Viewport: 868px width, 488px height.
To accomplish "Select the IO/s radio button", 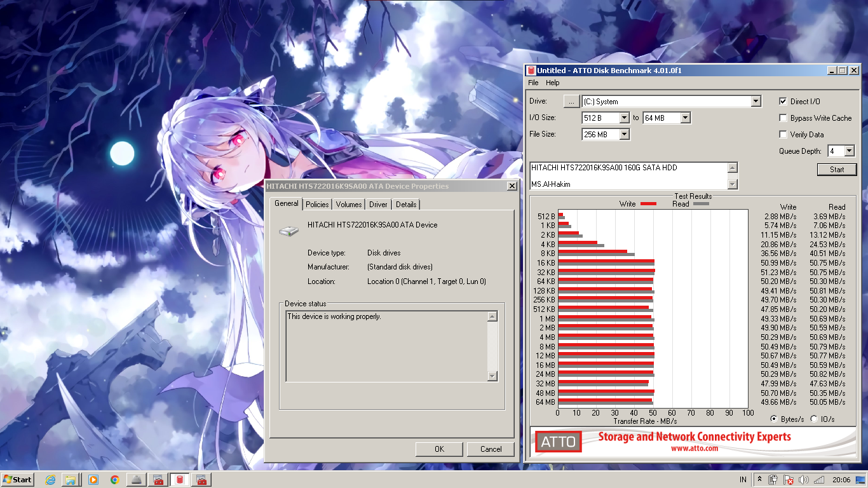I will click(x=814, y=419).
